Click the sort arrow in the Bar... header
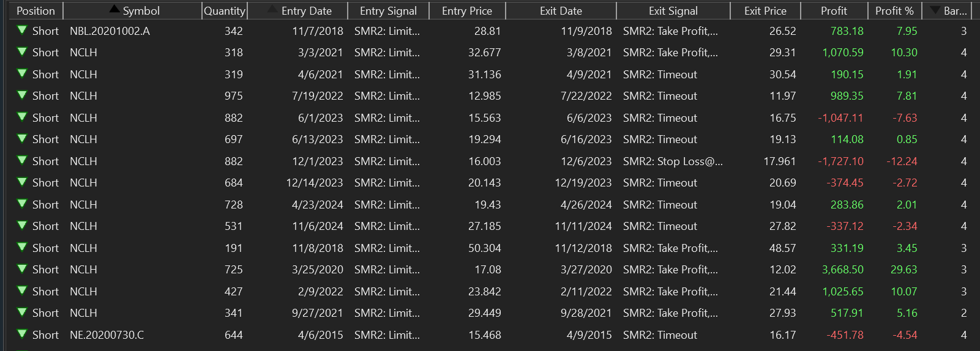Image resolution: width=980 pixels, height=351 pixels. [935, 10]
